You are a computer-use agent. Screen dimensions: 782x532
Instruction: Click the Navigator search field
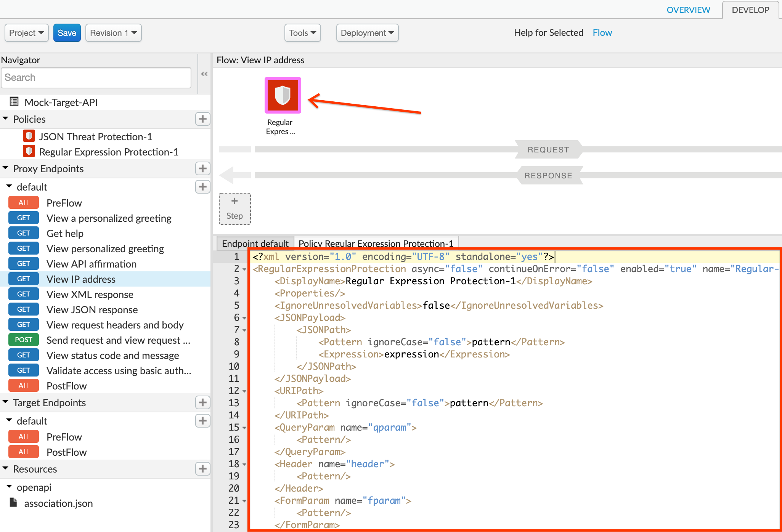(96, 78)
